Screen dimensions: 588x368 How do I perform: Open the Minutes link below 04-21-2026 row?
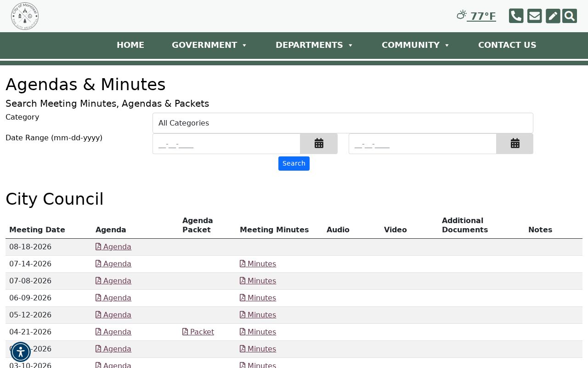pyautogui.click(x=258, y=349)
